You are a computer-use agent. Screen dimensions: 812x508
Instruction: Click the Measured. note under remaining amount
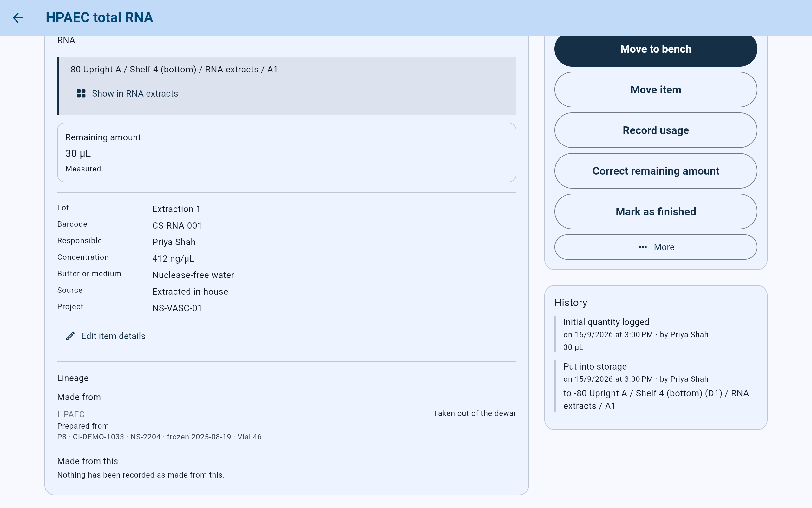click(84, 169)
